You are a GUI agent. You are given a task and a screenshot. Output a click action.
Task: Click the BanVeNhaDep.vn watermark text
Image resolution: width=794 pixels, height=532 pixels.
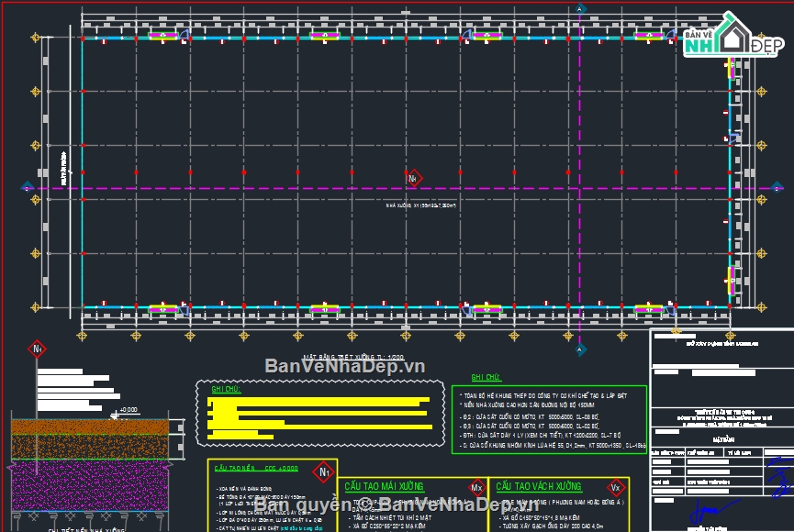click(344, 366)
